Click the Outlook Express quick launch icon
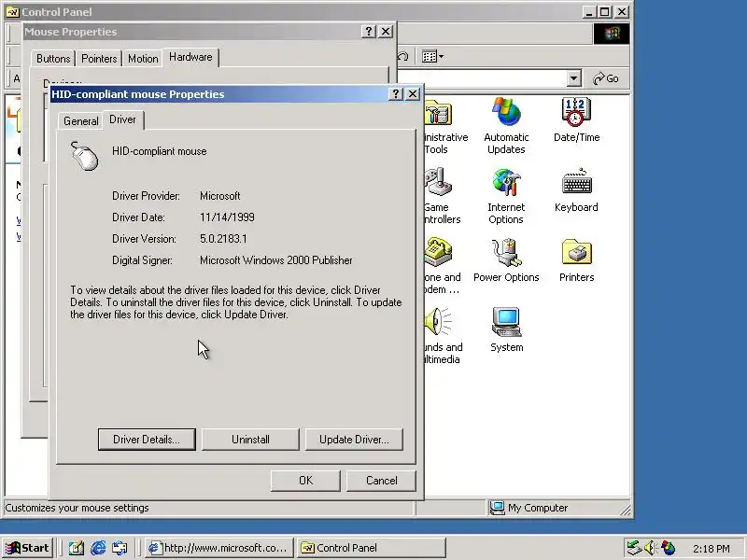The height and width of the screenshot is (560, 747). pyautogui.click(x=120, y=548)
